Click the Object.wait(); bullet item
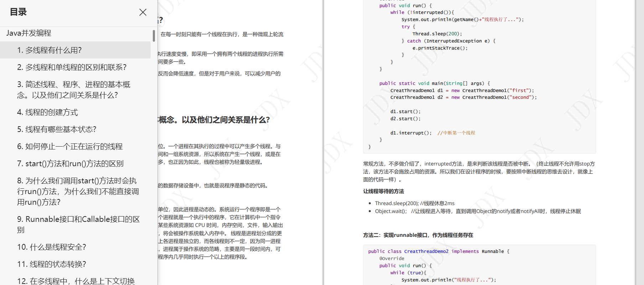Viewport: 644px width, 285px height. 478,212
